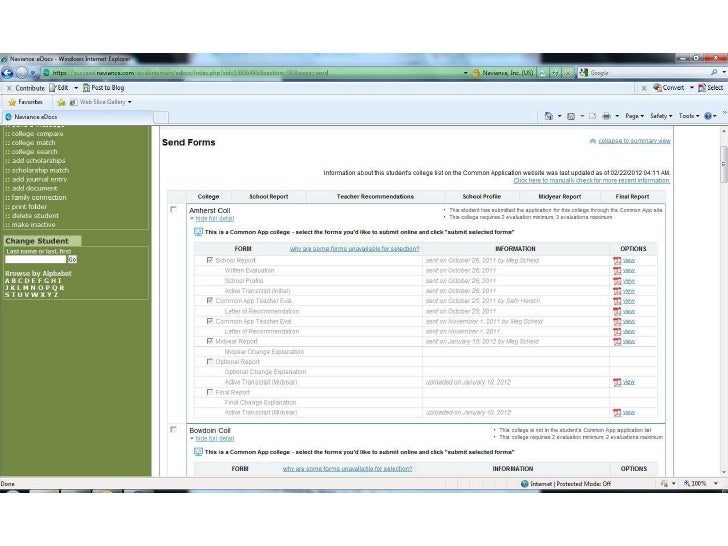Click the Compatibility View icon in address bar
Screen dimensions: 728x546
[x=542, y=73]
